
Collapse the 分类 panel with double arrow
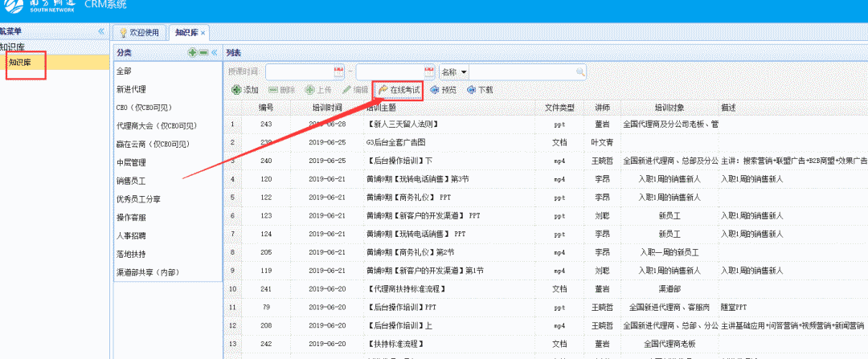(215, 52)
